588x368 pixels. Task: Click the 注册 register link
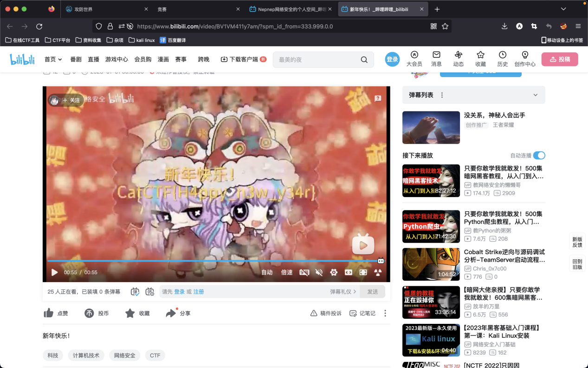coord(199,292)
